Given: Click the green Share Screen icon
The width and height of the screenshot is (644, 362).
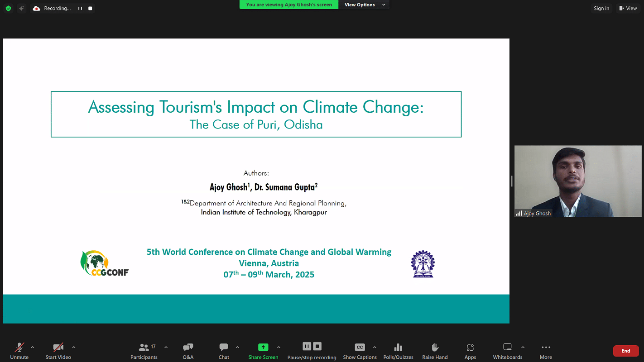Looking at the screenshot, I should pyautogui.click(x=263, y=347).
